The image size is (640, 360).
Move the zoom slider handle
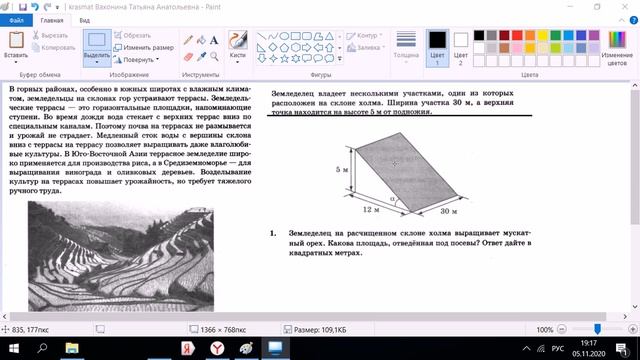point(597,329)
